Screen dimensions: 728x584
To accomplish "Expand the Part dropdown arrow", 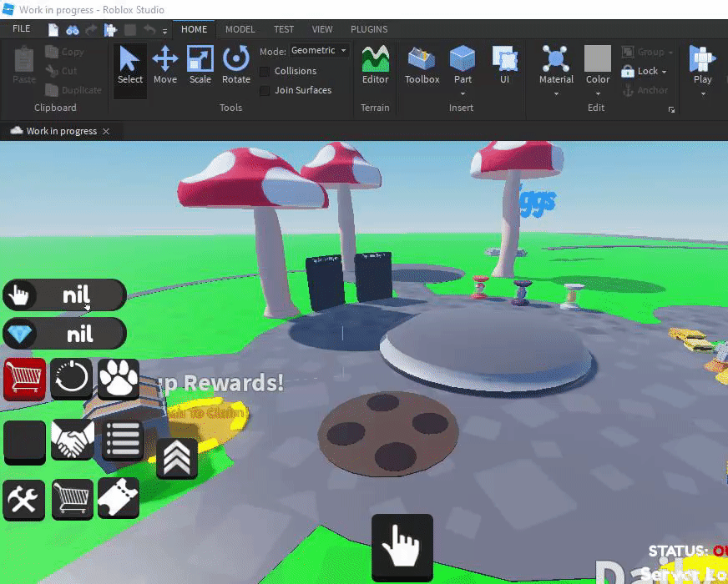I will coord(463,94).
